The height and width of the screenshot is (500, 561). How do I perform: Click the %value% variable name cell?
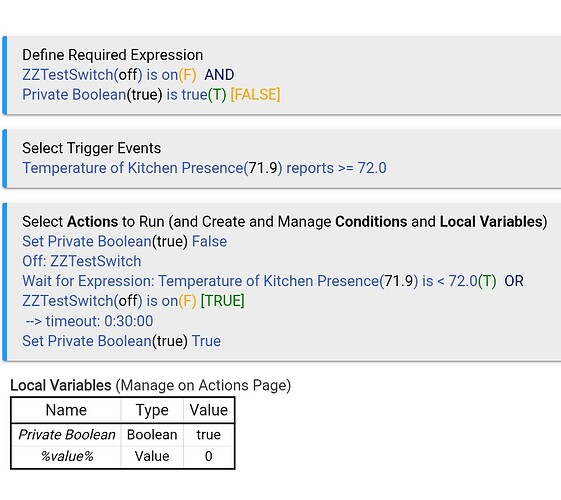point(66,457)
